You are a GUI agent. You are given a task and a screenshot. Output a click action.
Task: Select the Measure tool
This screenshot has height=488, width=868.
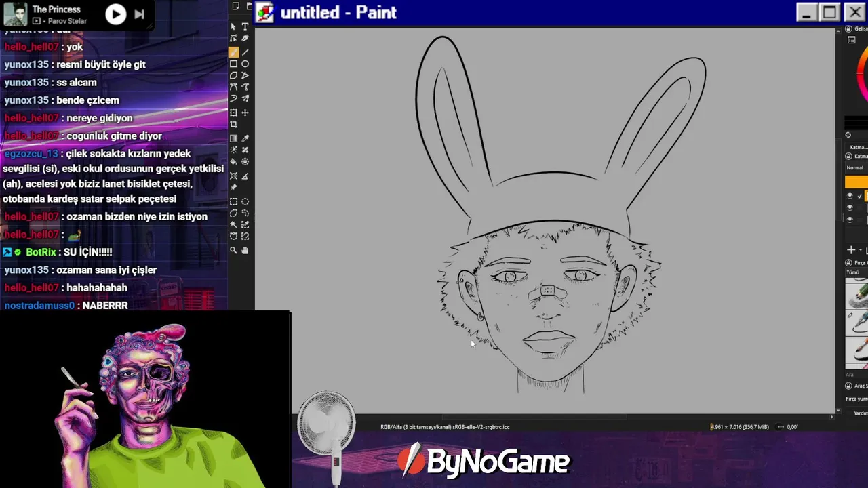tap(245, 176)
